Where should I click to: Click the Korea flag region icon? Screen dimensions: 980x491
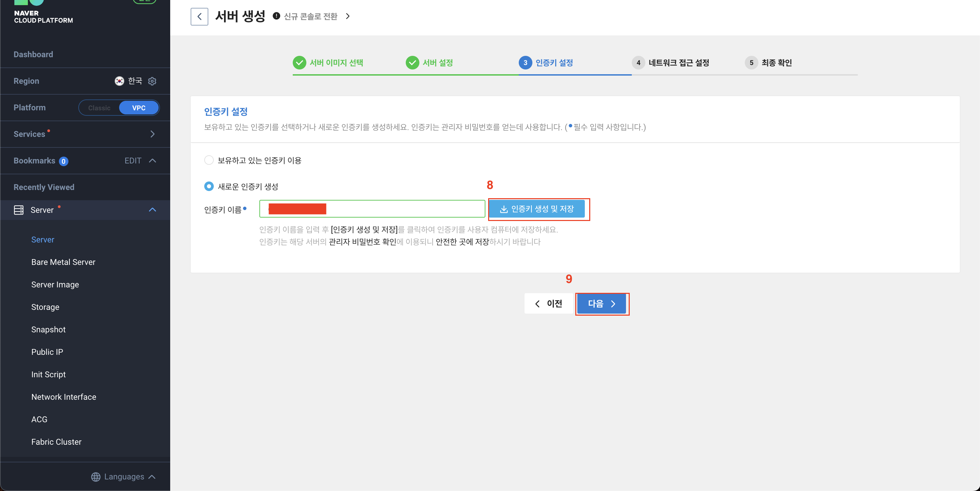pos(119,81)
